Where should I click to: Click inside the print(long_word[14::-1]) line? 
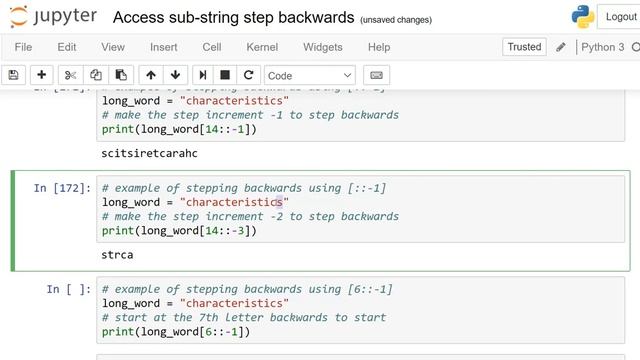tap(179, 129)
